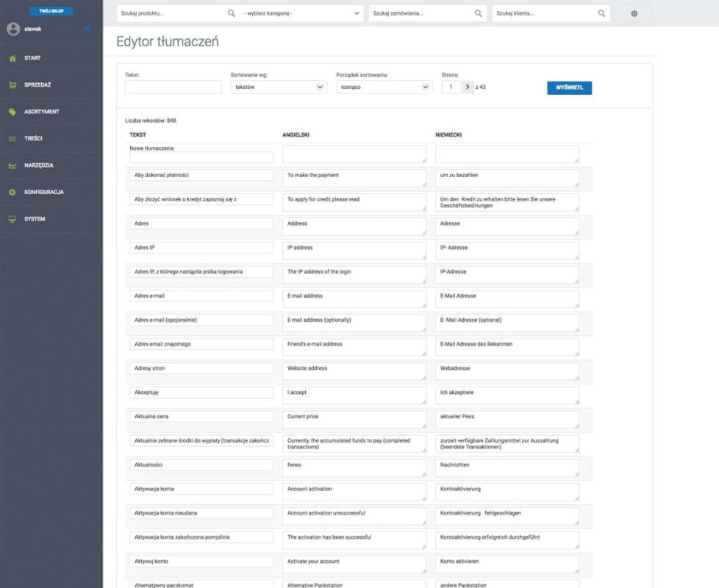Click the Strona page number field
Viewport: 719px width, 588px height.
coord(451,87)
